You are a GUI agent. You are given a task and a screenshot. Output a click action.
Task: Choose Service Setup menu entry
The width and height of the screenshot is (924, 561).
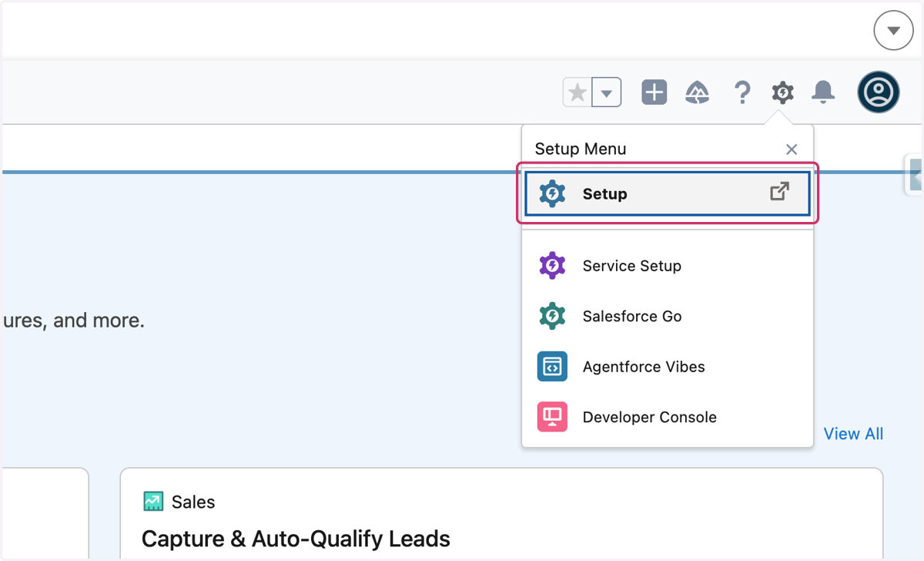(667, 266)
